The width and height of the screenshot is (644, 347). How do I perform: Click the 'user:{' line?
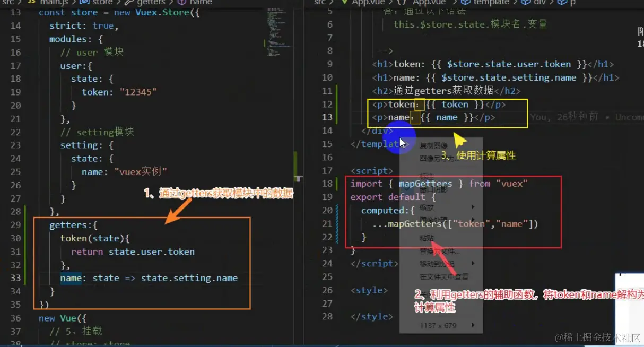point(76,66)
